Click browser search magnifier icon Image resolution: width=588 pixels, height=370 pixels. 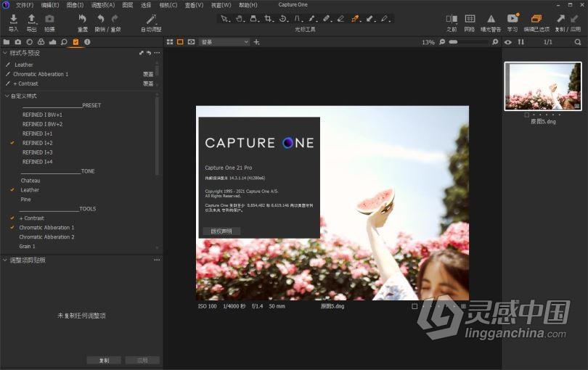coord(578,42)
